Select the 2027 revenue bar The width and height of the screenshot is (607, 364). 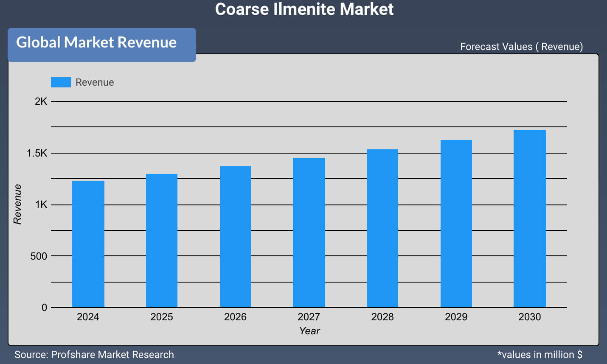tap(309, 232)
